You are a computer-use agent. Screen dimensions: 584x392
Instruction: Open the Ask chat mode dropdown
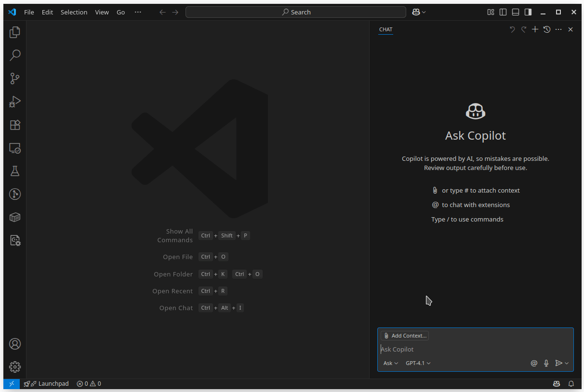pos(390,363)
